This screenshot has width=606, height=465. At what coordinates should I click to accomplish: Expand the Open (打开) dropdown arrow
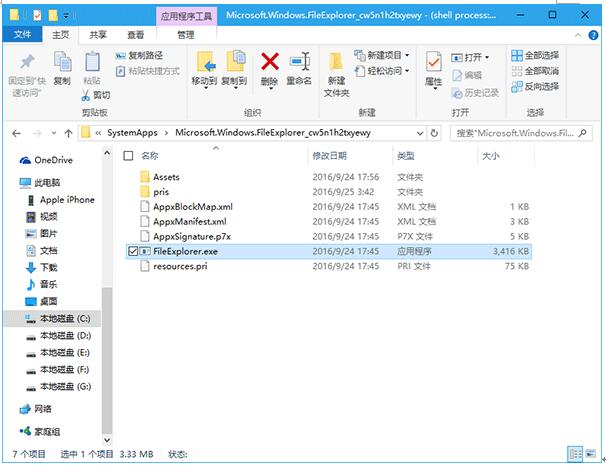point(487,58)
